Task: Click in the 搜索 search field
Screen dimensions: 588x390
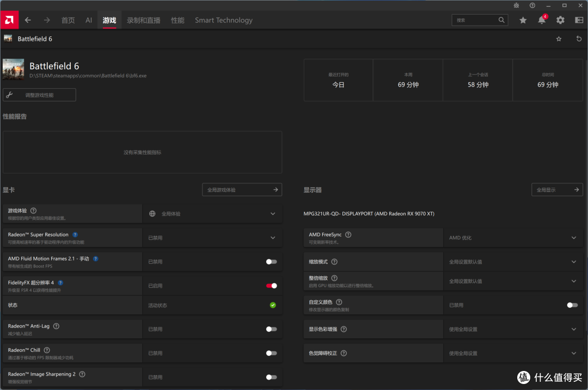Action: coord(475,20)
